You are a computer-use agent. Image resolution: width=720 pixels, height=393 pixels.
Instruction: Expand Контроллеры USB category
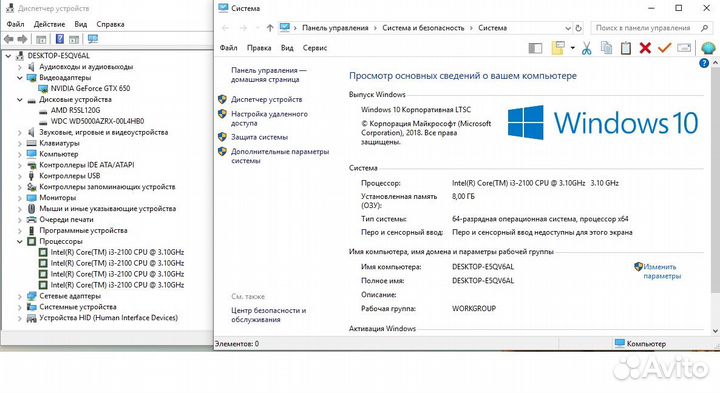click(x=20, y=176)
